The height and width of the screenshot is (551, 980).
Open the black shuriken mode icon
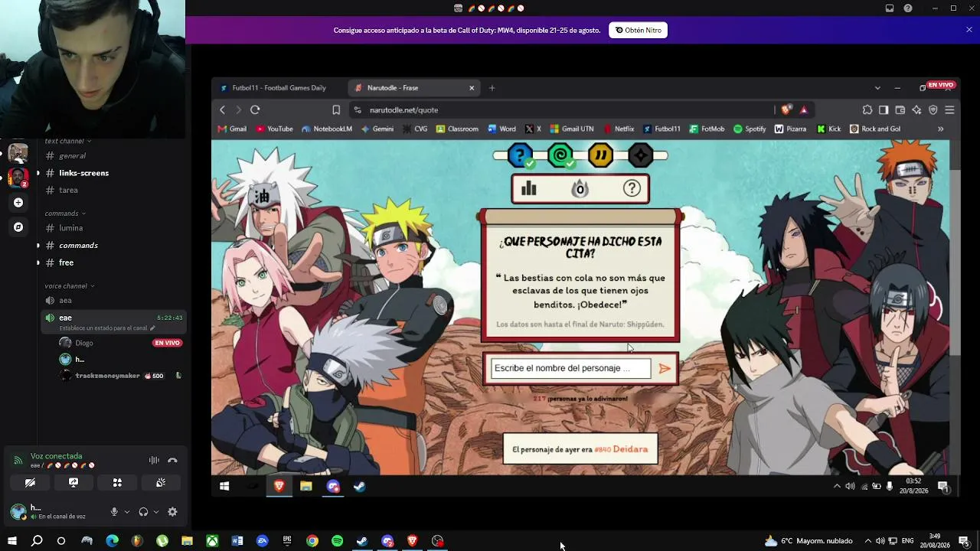click(640, 155)
